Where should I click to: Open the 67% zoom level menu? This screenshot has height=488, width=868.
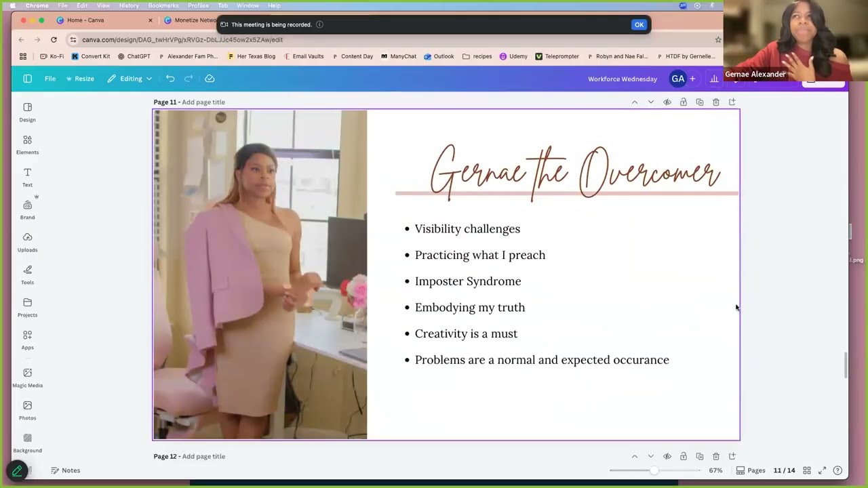coord(715,470)
